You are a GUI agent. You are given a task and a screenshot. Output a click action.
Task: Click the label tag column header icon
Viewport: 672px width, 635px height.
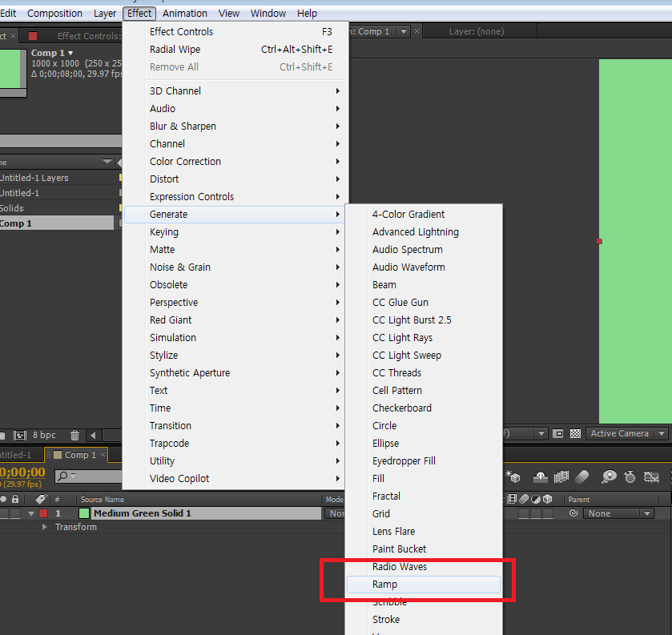[41, 499]
